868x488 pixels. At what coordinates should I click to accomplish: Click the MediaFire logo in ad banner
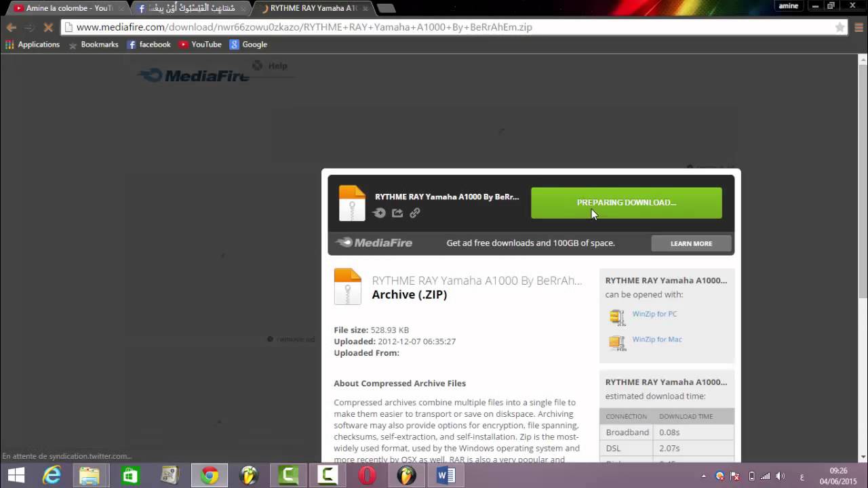point(374,243)
